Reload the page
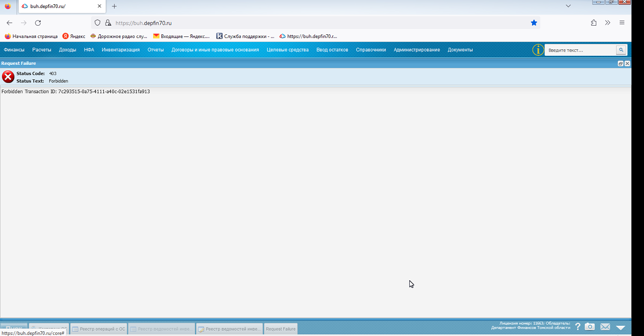Screen dimensions: 644x336 38,23
